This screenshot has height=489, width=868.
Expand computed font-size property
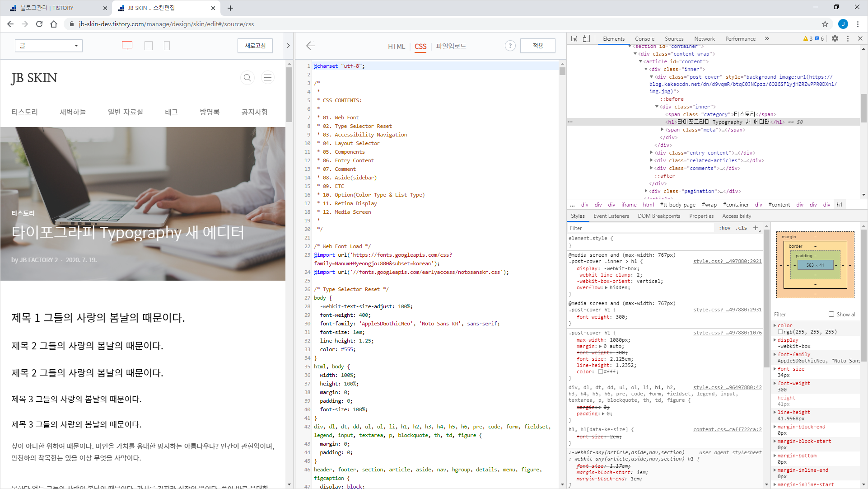pyautogui.click(x=775, y=369)
